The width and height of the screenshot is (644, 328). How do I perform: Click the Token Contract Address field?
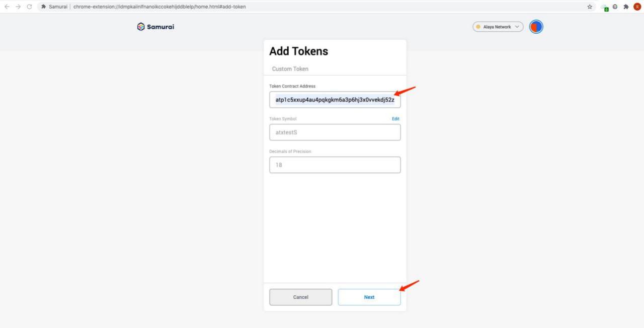335,100
